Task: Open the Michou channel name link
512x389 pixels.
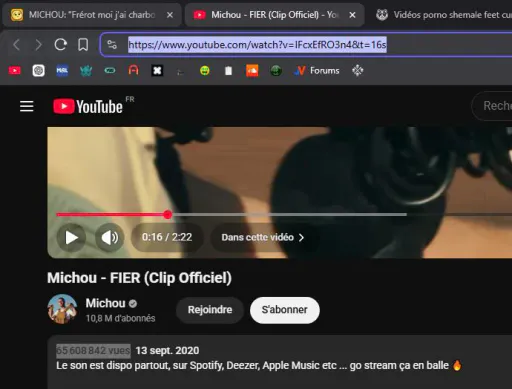Action: coord(105,303)
